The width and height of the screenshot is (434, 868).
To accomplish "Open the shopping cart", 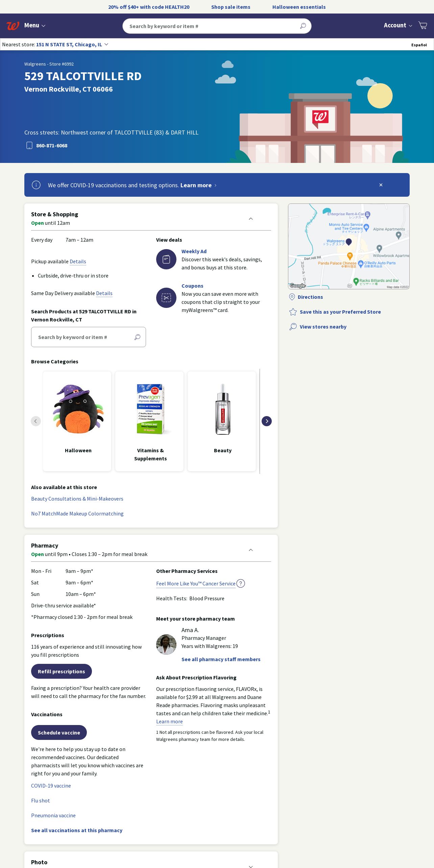I will (423, 25).
